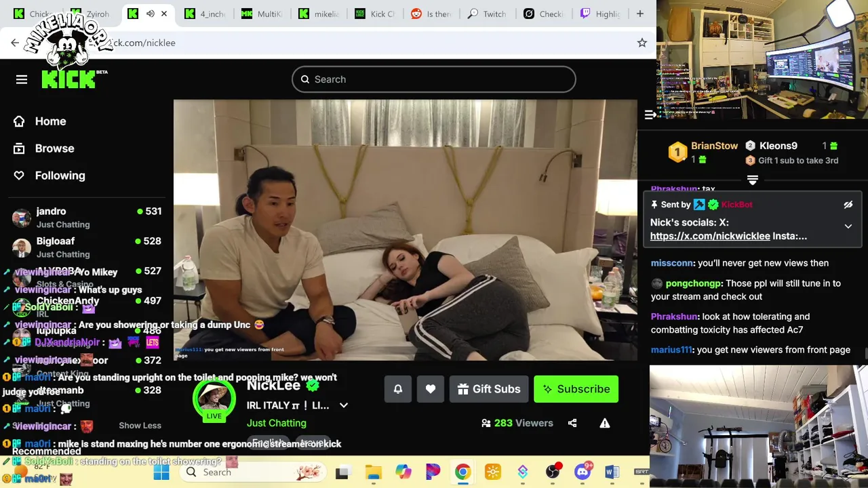Subscribe to NickLee's channel
868x488 pixels.
click(x=576, y=389)
